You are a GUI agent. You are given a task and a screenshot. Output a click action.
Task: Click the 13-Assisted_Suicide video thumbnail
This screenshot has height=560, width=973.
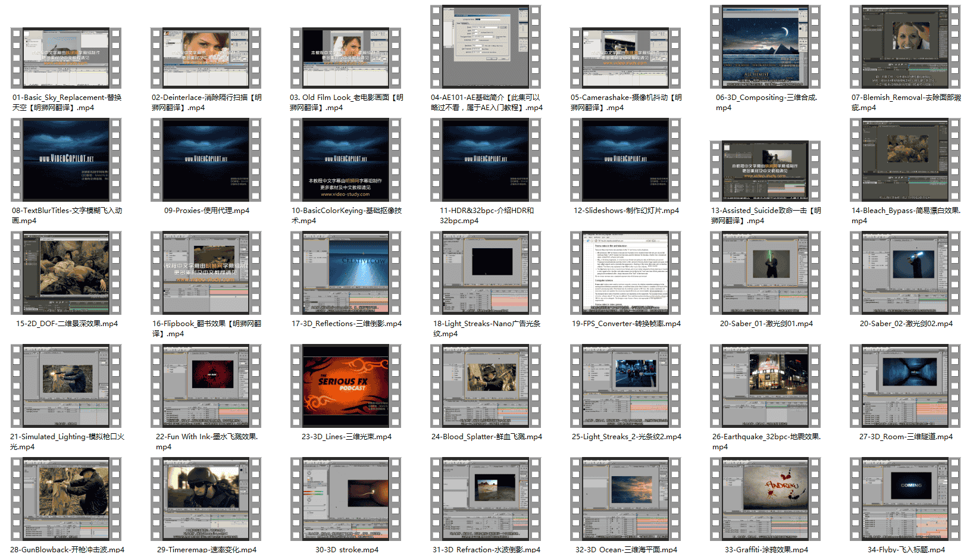tap(765, 171)
